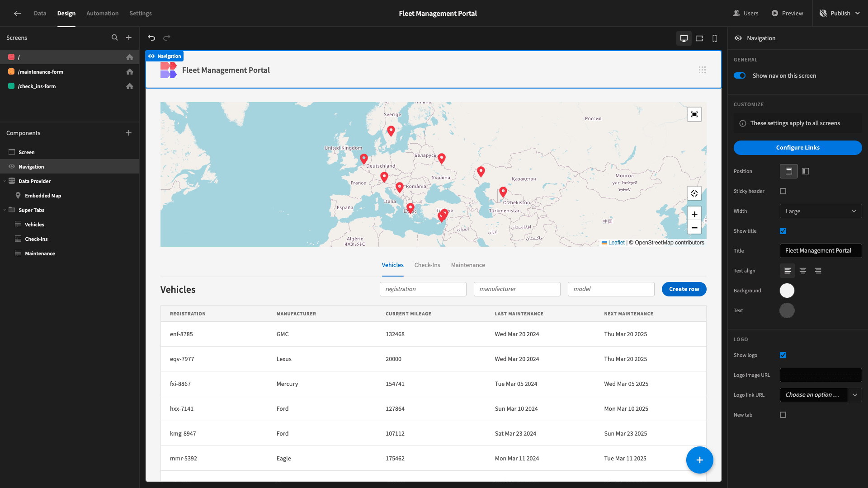The image size is (868, 488).
Task: Click the model filter field
Action: (x=611, y=289)
